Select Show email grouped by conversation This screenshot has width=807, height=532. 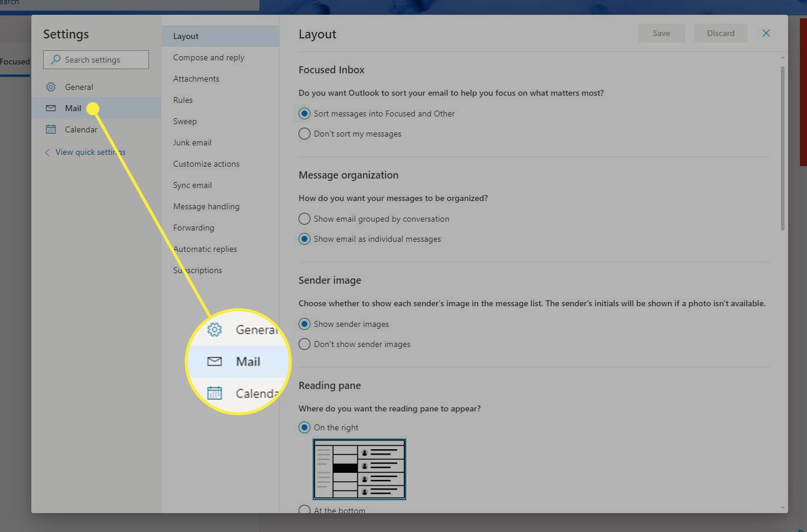(304, 219)
